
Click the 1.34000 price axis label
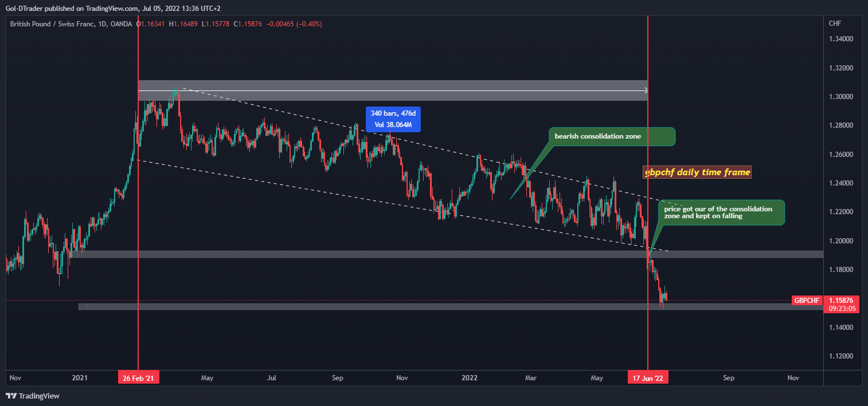point(842,39)
